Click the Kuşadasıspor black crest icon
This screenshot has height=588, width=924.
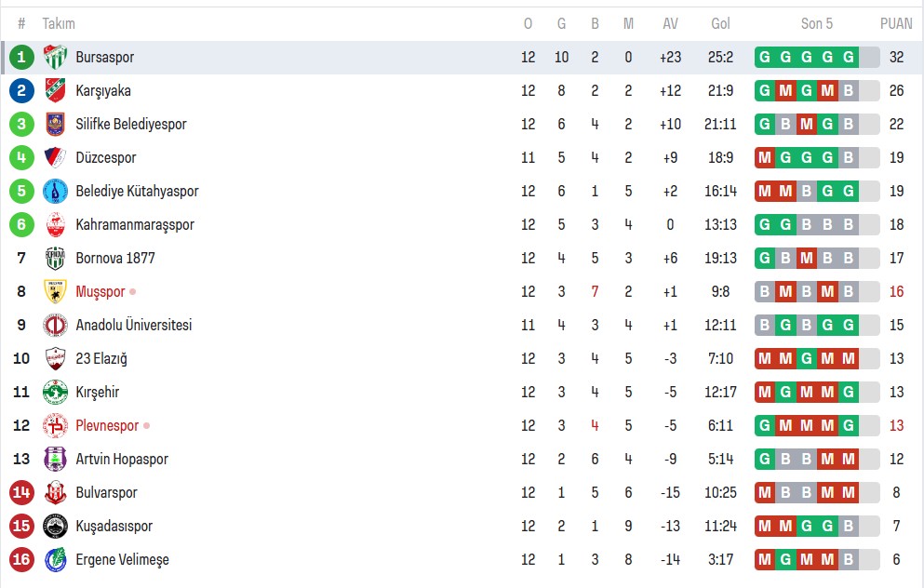pos(55,527)
